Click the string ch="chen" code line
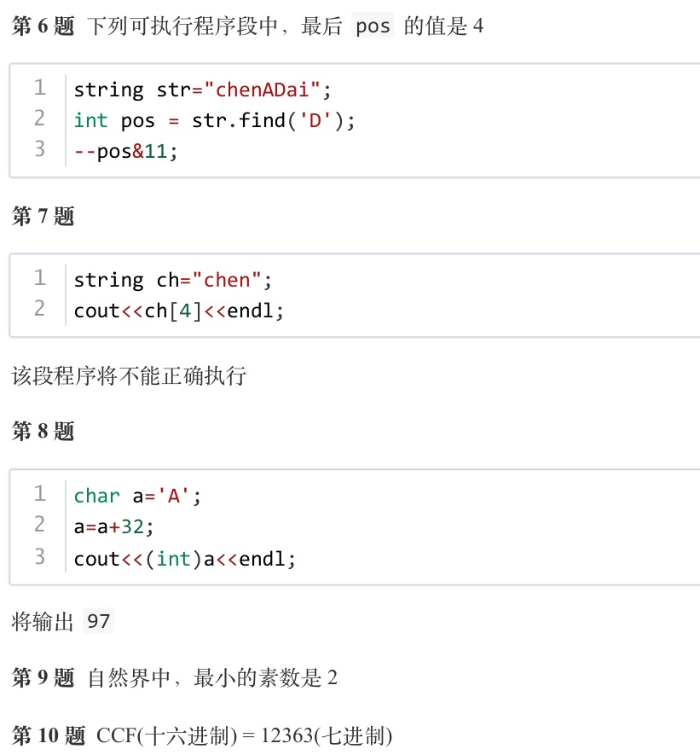This screenshot has width=700, height=755. click(173, 280)
